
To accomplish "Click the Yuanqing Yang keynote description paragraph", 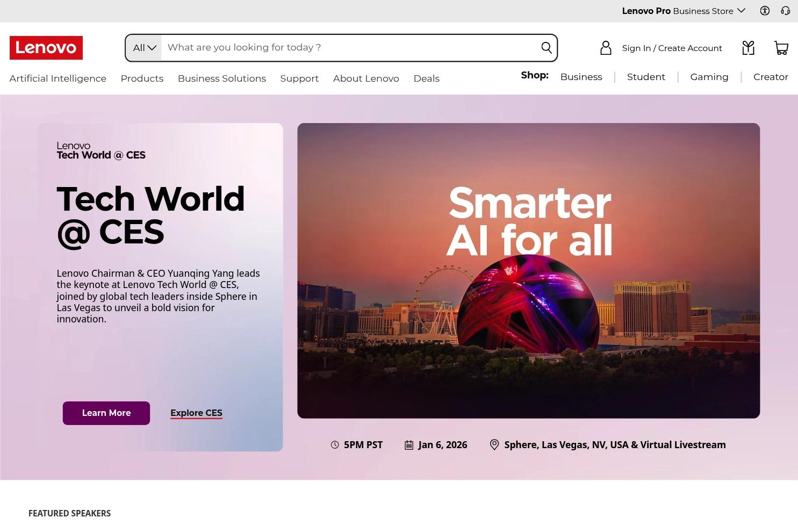I will click(159, 296).
